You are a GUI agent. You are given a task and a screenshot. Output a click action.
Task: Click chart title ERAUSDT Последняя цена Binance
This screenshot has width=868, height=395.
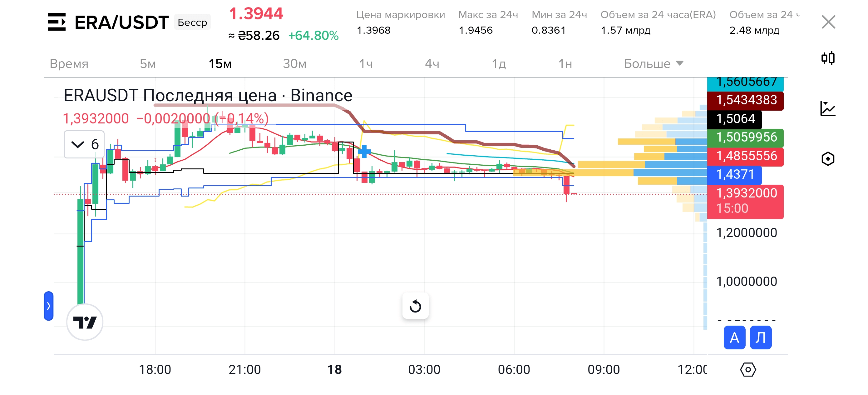[208, 95]
